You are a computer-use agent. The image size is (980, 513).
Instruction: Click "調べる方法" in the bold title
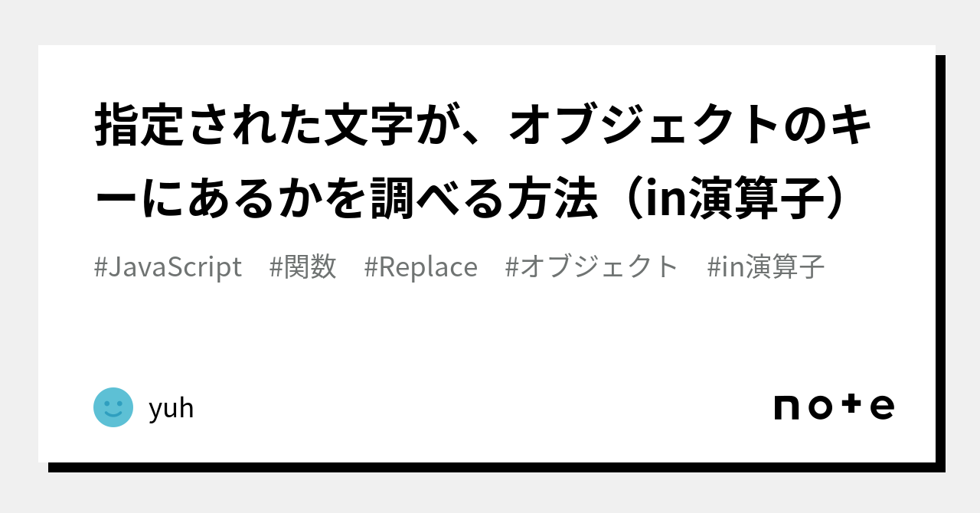[x=482, y=199]
